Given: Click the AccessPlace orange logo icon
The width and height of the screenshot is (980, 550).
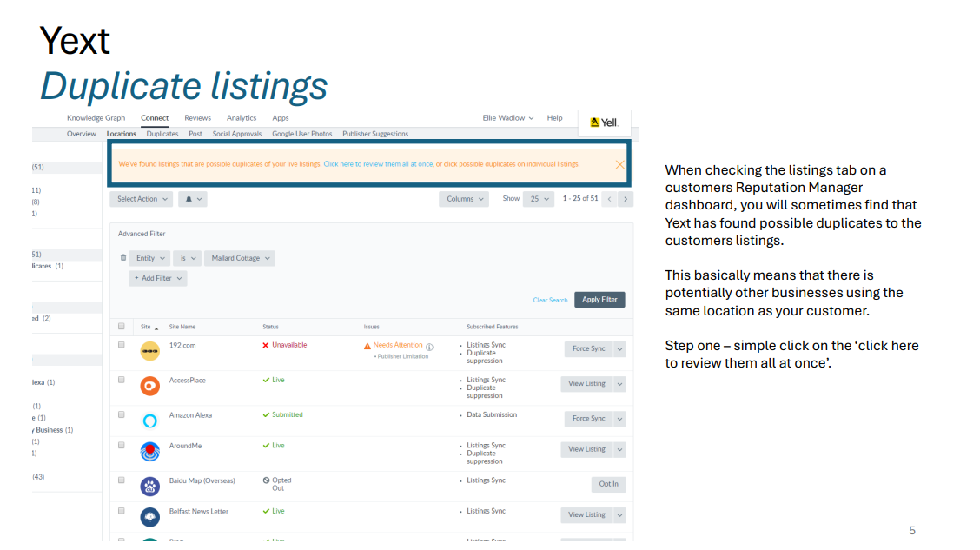Looking at the screenshot, I should (x=149, y=386).
